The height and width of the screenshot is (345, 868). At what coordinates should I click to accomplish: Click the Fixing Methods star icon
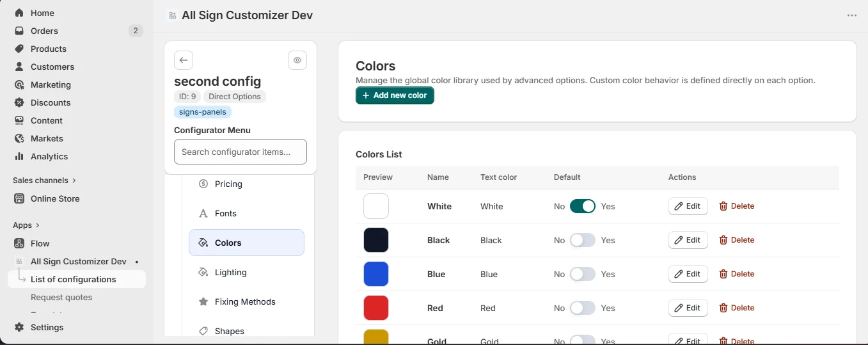[x=203, y=301]
